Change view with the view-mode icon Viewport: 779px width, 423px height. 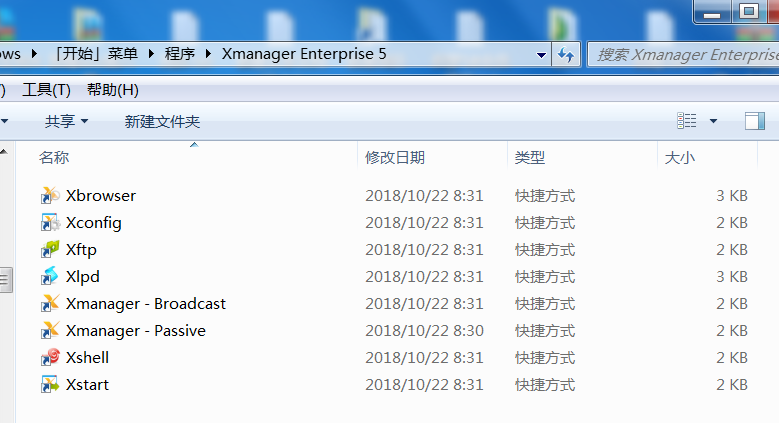(687, 121)
